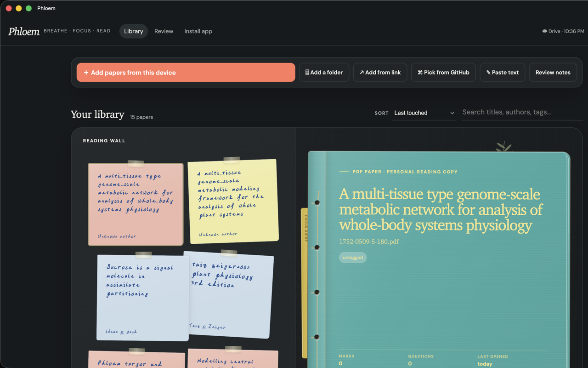Open the Sucrose is a signal molecule note
Viewport: 588px width, 368px height.
142,298
